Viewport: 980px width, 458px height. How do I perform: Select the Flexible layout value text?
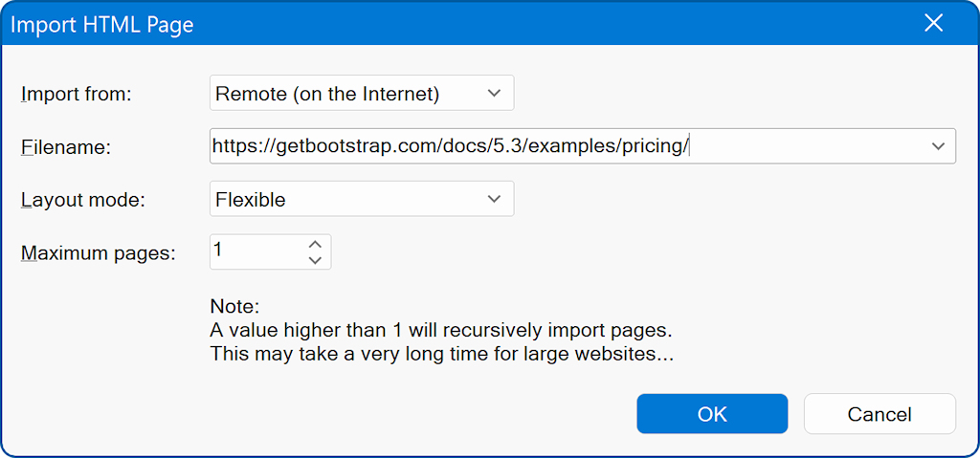point(250,200)
